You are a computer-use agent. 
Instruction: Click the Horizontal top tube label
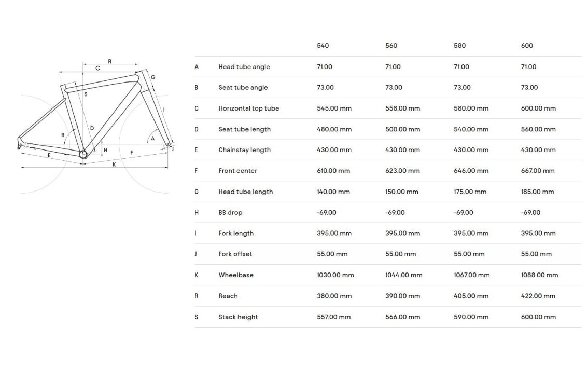click(248, 108)
